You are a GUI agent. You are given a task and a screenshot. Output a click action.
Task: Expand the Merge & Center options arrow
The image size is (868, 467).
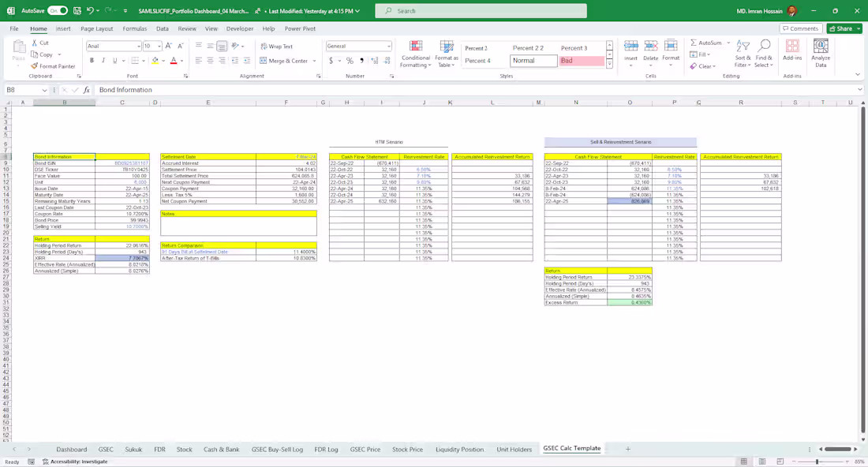314,61
